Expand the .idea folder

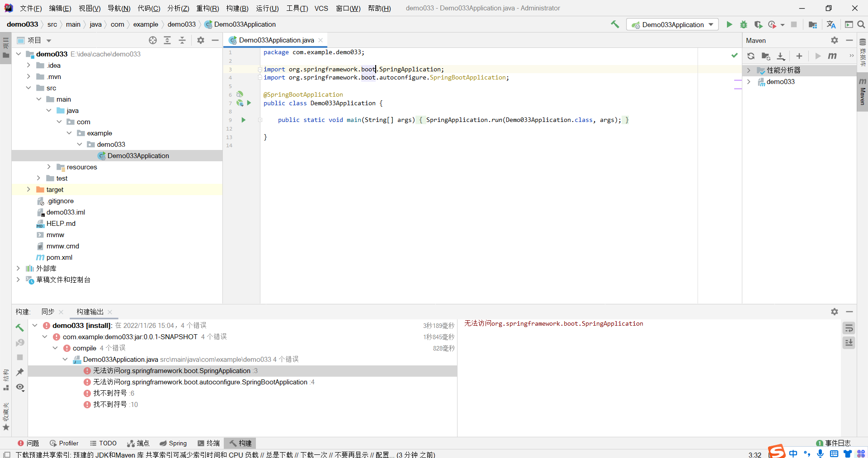pos(28,65)
